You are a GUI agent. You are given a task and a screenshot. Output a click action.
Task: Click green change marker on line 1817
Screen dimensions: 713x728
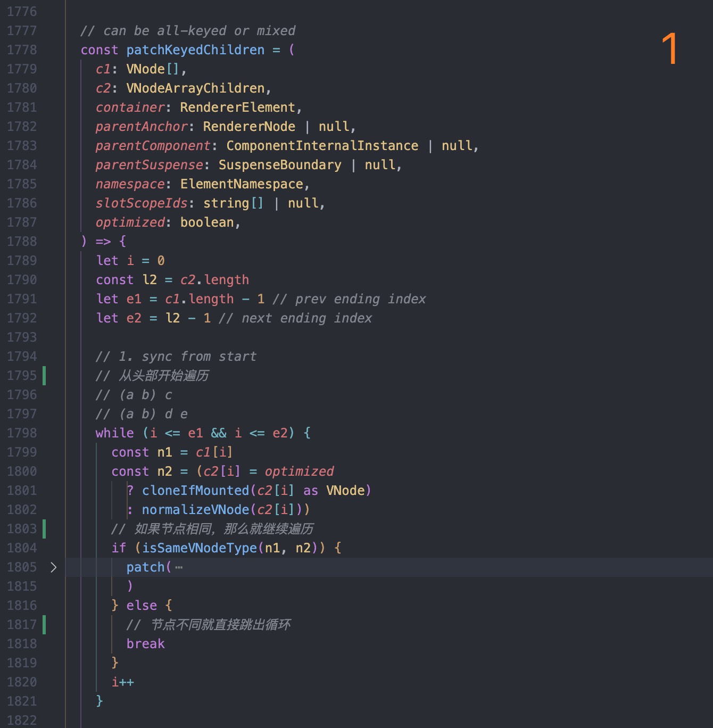click(x=44, y=625)
